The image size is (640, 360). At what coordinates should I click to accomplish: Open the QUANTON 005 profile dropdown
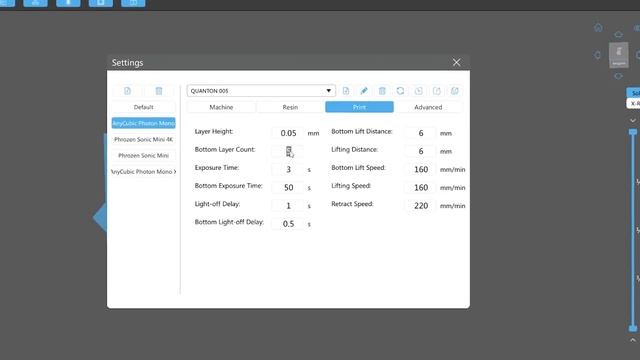(x=261, y=91)
